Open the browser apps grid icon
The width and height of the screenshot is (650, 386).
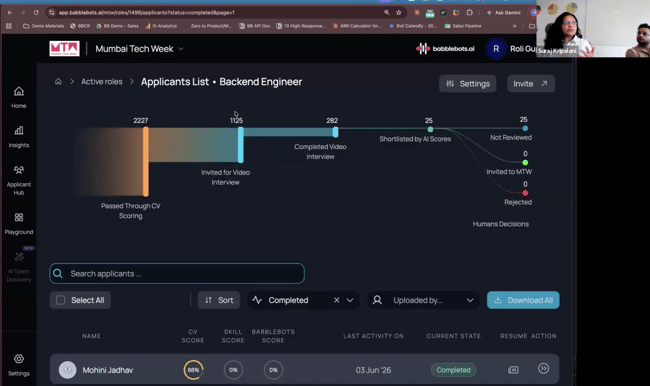9,26
